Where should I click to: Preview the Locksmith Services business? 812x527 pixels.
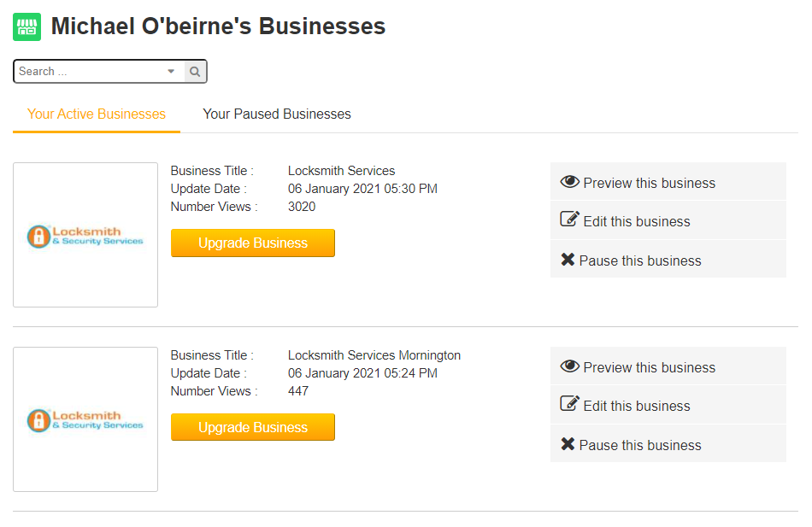649,183
